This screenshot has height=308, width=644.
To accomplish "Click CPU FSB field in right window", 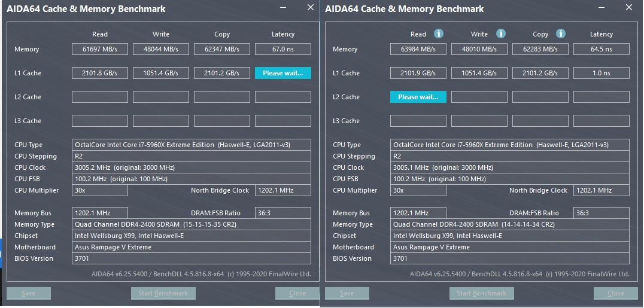I will (x=510, y=179).
